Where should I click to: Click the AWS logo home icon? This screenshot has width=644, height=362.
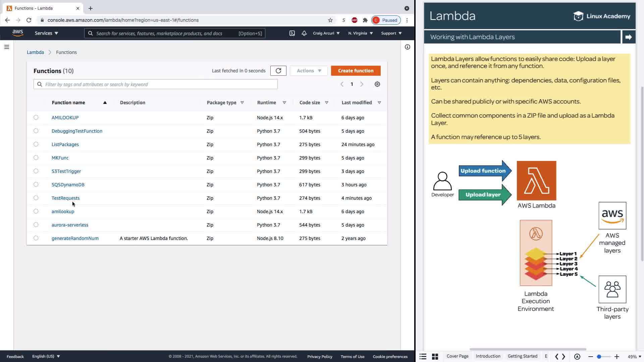point(17,33)
